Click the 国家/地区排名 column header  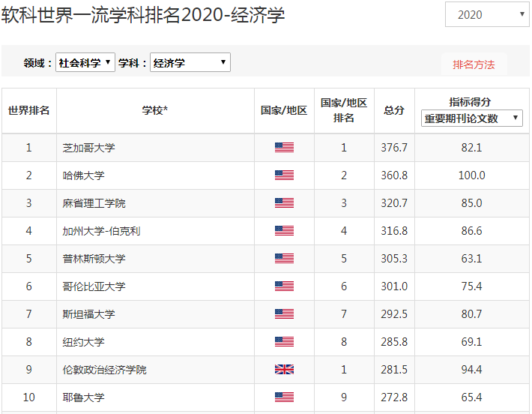pos(344,110)
